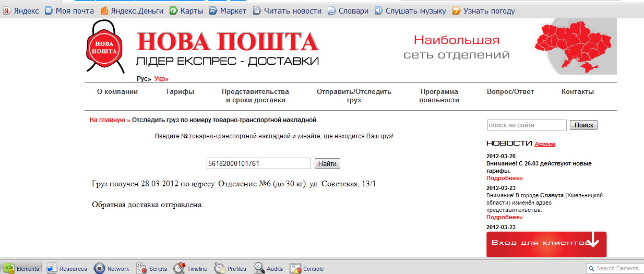Click the Ukraine map banner image
This screenshot has height=274, width=644.
click(576, 46)
